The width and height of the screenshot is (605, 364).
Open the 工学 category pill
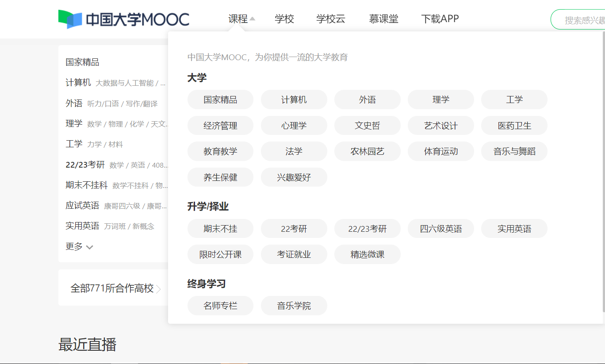[x=514, y=100]
